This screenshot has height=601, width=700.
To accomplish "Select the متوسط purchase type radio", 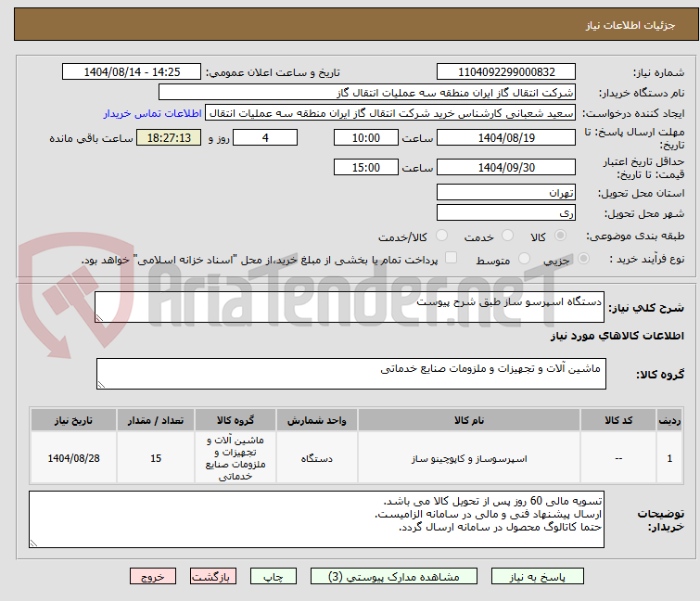I will [x=524, y=259].
